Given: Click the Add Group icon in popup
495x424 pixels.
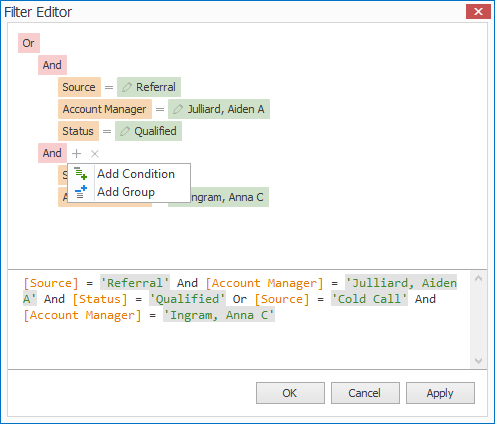Looking at the screenshot, I should click(81, 192).
